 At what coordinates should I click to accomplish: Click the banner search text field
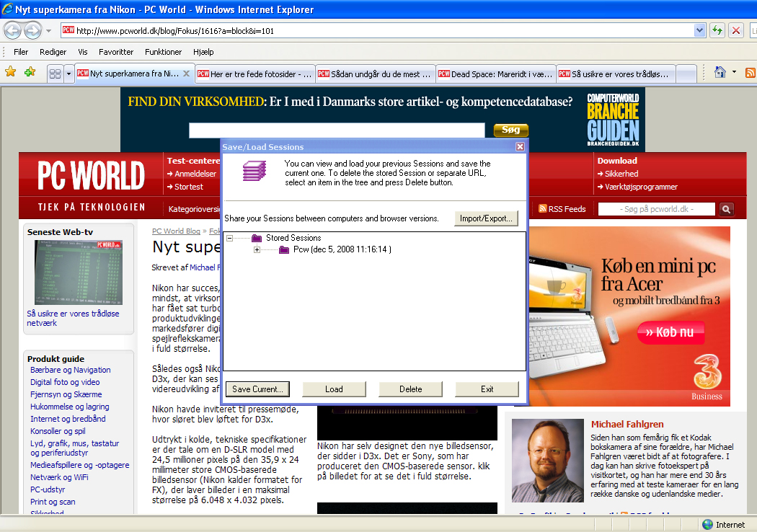tap(337, 130)
